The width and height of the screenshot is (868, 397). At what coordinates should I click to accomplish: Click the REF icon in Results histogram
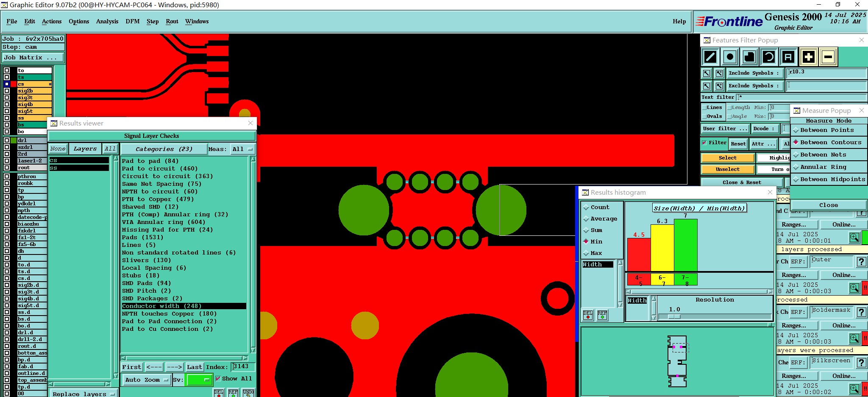(x=602, y=315)
